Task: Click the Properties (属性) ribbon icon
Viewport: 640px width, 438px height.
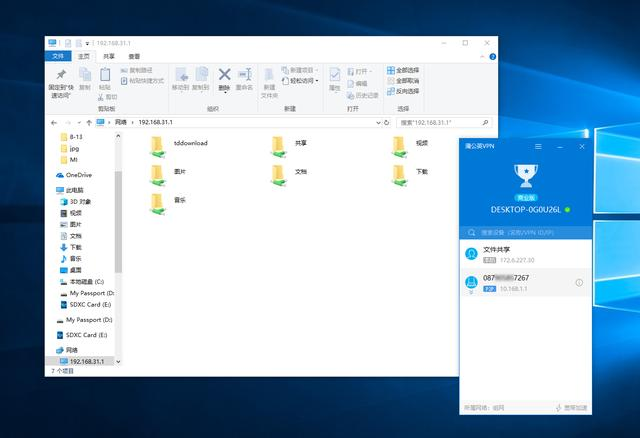Action: pyautogui.click(x=335, y=78)
